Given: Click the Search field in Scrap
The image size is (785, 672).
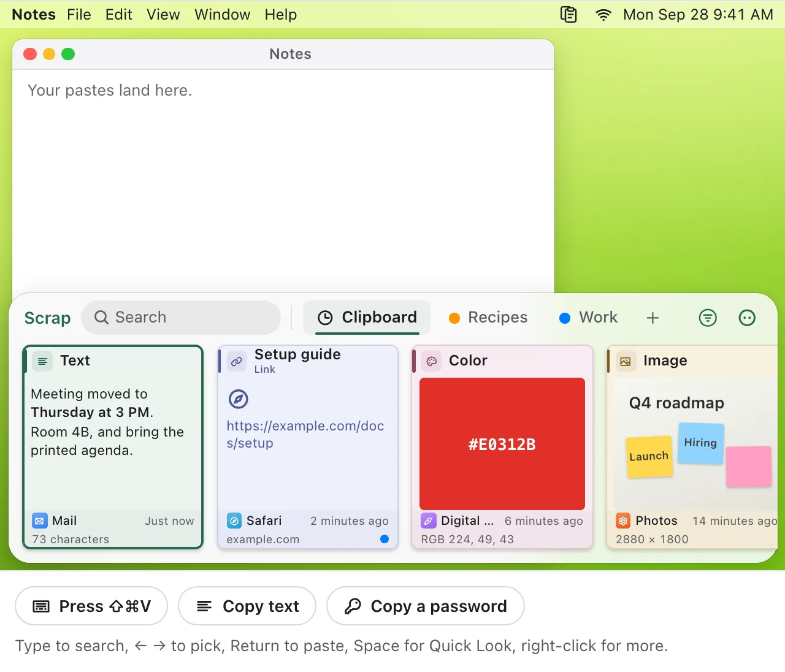Looking at the screenshot, I should (x=181, y=318).
